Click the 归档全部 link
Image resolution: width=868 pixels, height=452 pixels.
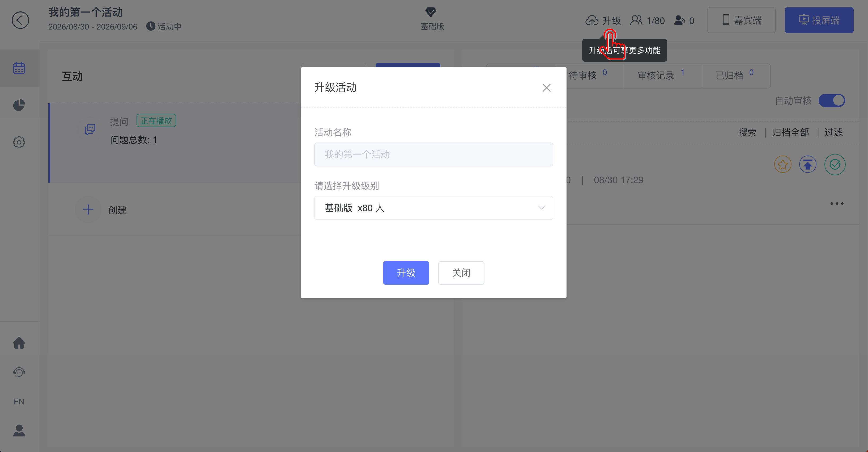[790, 133]
